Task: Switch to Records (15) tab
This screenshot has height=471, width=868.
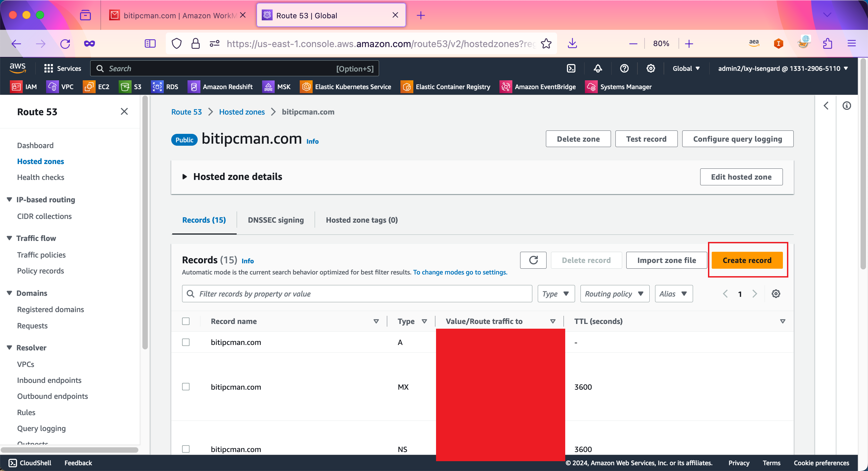Action: point(204,220)
